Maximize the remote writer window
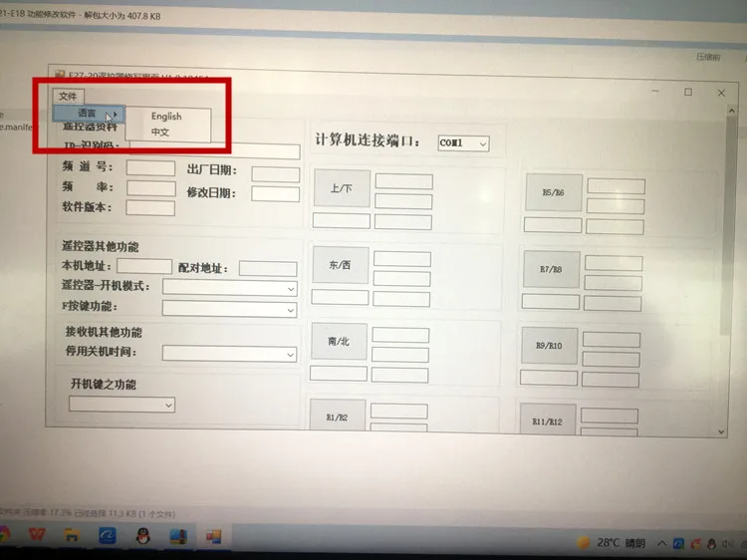The width and height of the screenshot is (747, 560). (x=688, y=92)
